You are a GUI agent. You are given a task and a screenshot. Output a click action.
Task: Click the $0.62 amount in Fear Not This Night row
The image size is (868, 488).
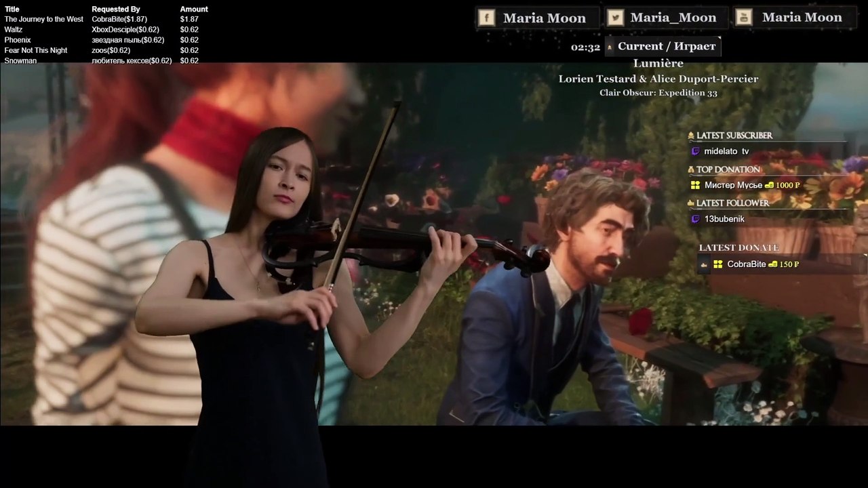coord(189,50)
